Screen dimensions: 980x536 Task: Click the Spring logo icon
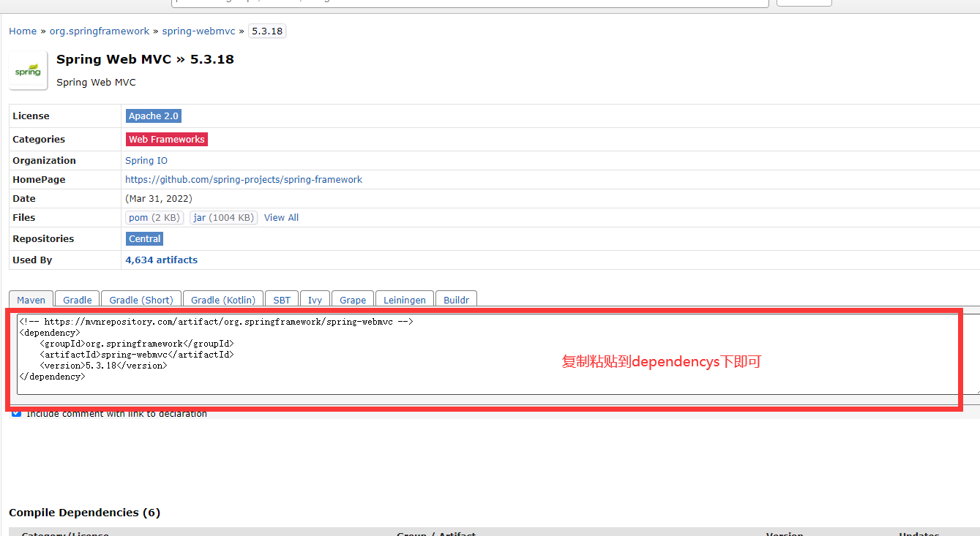coord(28,71)
